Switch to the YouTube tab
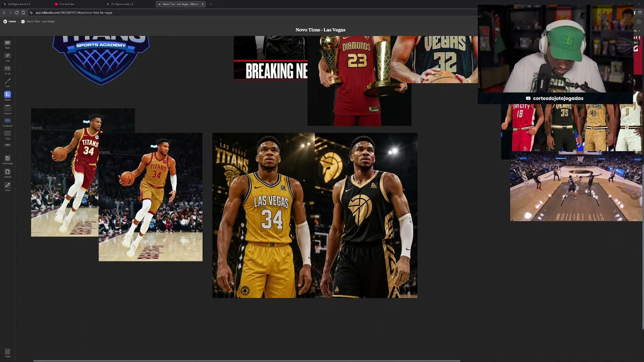The image size is (644, 362). [77, 4]
